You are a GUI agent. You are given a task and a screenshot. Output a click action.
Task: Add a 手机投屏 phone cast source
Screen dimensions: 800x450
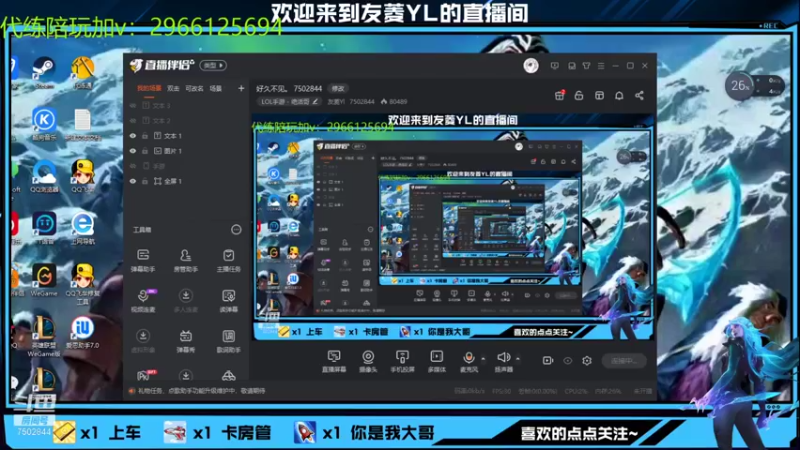(x=402, y=361)
